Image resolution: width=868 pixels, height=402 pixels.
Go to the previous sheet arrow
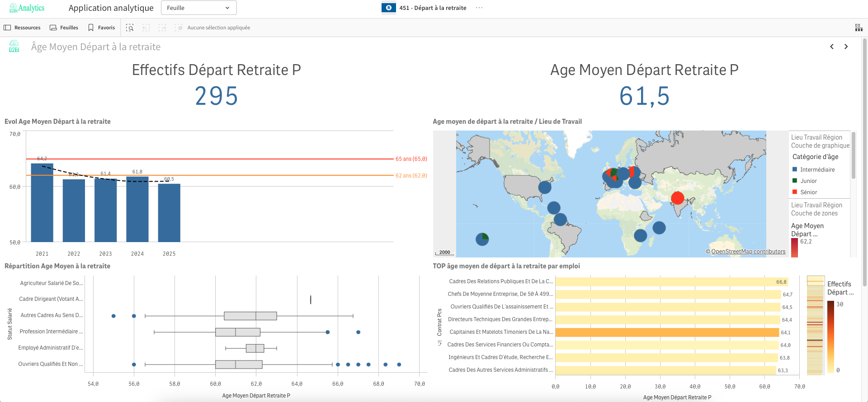click(831, 47)
